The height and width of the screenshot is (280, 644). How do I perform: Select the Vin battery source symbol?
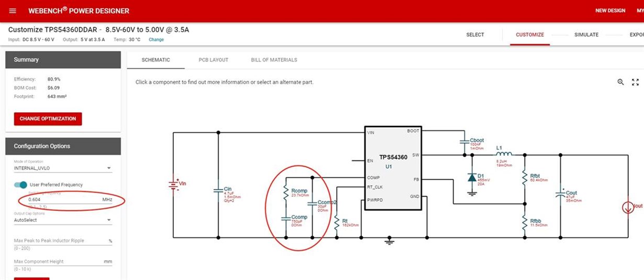pos(173,184)
